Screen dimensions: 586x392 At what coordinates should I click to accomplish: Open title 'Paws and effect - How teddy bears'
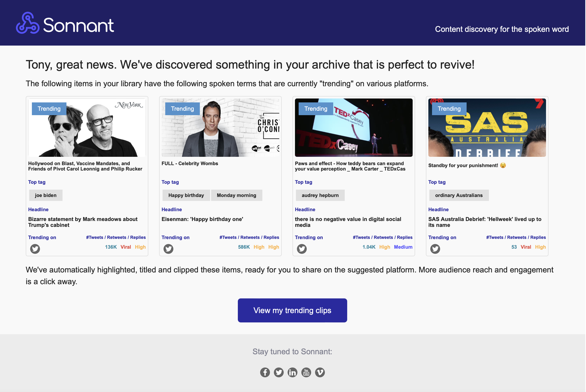(x=351, y=166)
